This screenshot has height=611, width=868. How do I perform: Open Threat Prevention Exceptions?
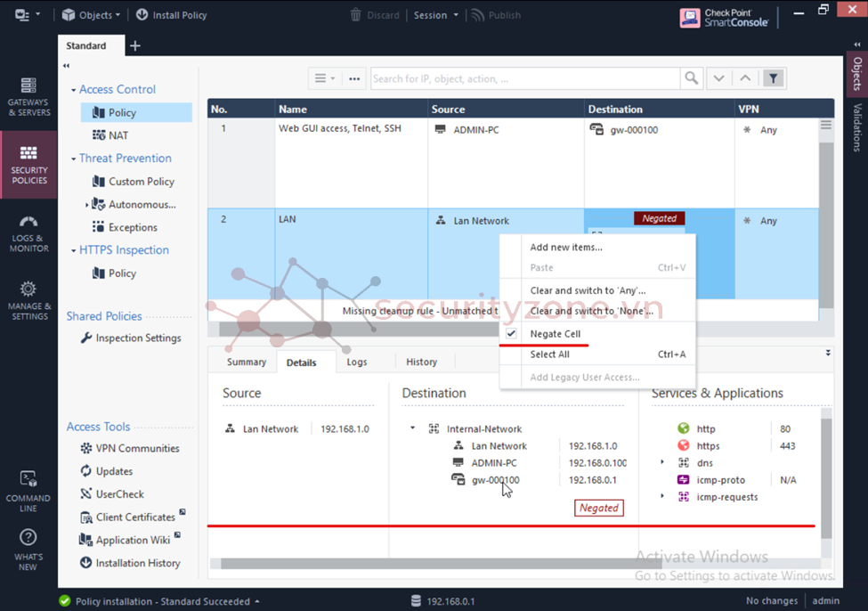[x=126, y=227]
